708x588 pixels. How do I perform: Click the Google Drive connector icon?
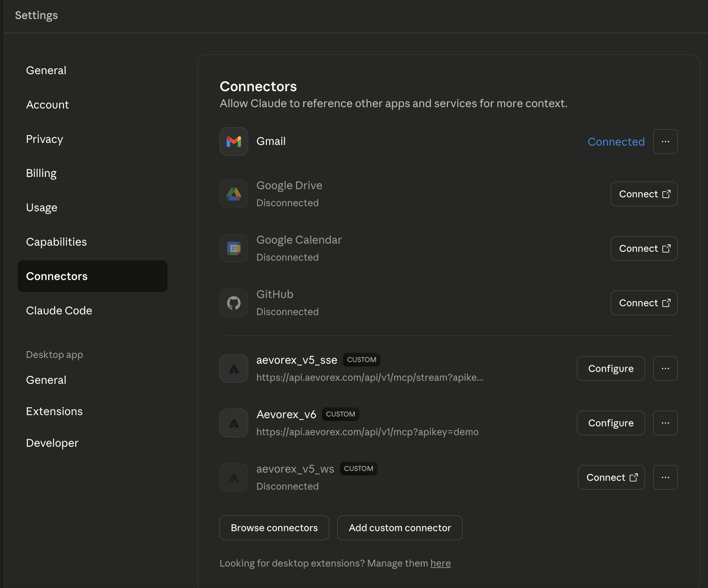pos(234,194)
